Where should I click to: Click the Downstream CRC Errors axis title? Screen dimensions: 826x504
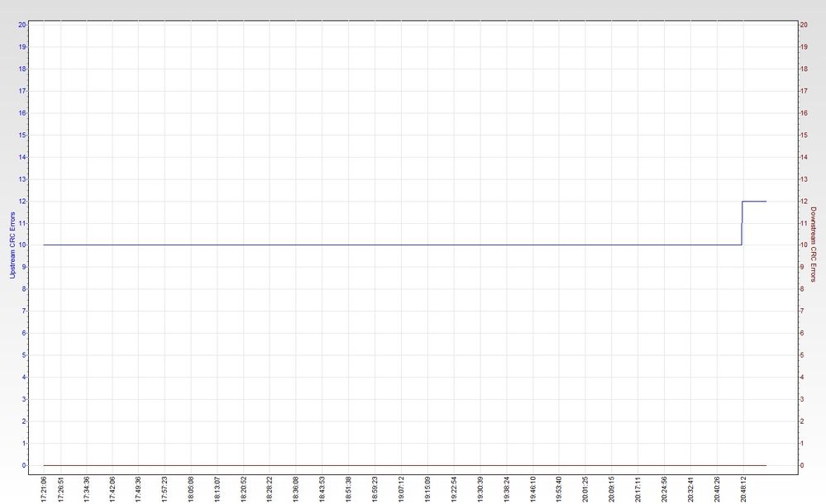pos(813,245)
